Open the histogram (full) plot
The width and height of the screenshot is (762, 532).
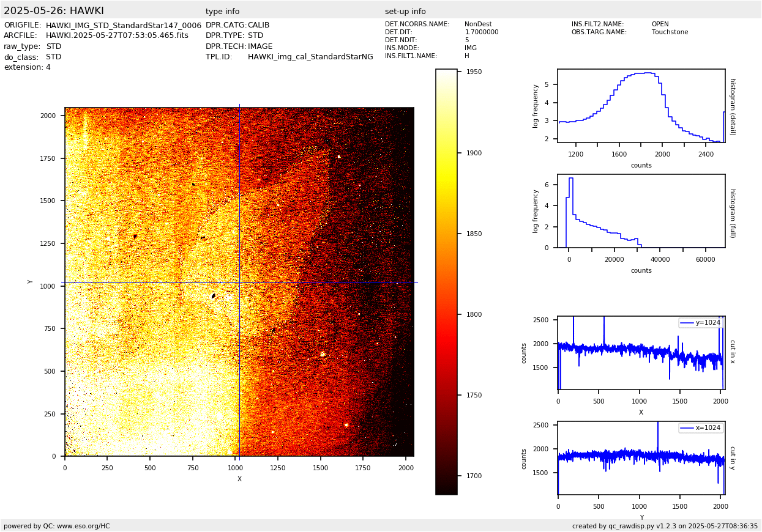coord(641,211)
